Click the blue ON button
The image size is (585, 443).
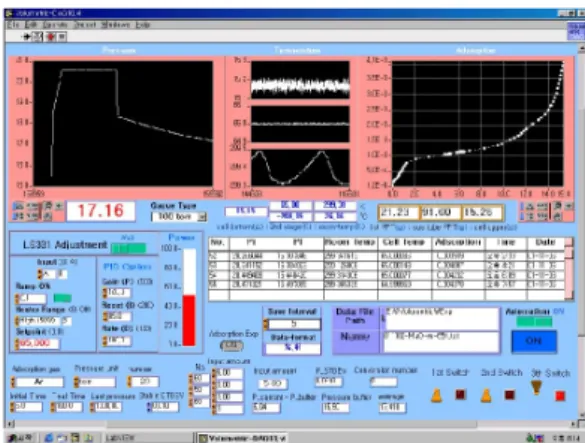(x=534, y=341)
